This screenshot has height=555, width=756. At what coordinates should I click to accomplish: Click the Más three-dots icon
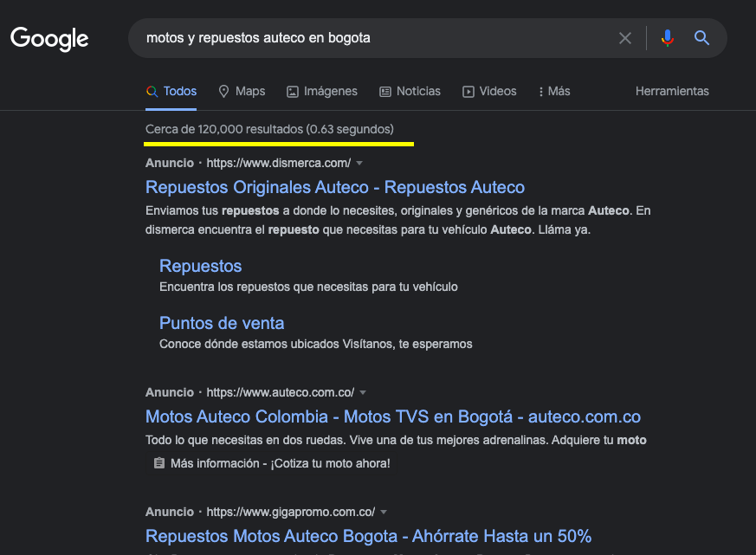point(541,92)
